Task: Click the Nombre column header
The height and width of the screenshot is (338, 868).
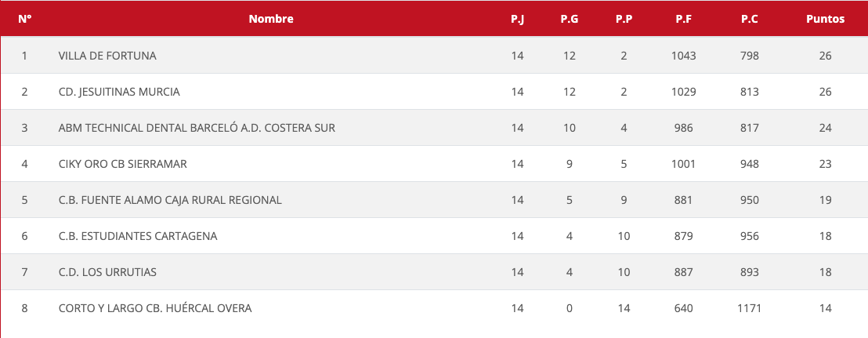Action: click(x=271, y=19)
